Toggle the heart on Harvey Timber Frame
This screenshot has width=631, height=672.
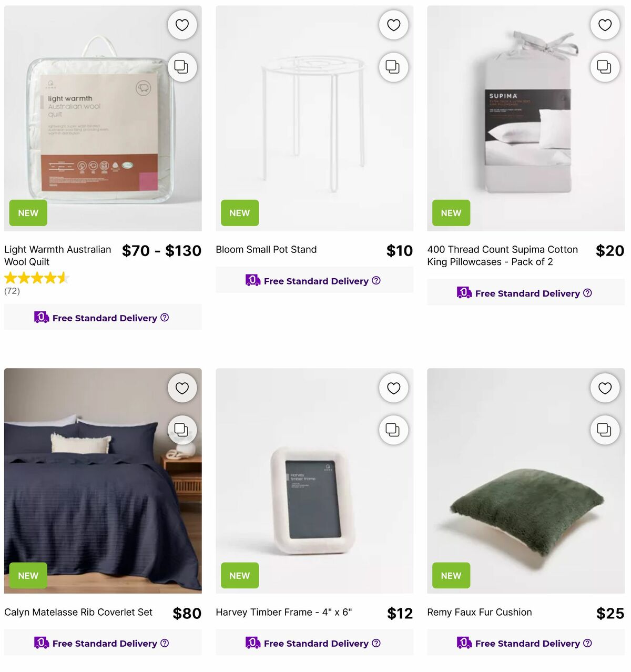coord(393,388)
